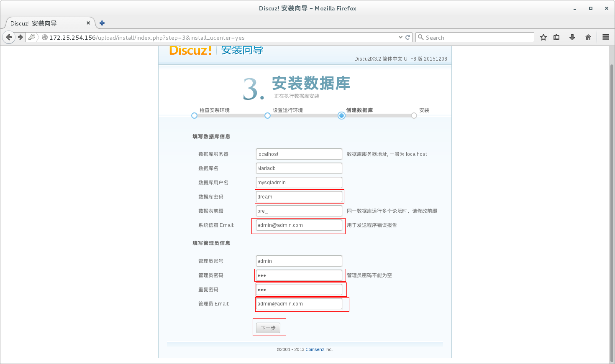Image resolution: width=615 pixels, height=364 pixels.
Task: Click the Discuz! logo
Action: coord(190,51)
